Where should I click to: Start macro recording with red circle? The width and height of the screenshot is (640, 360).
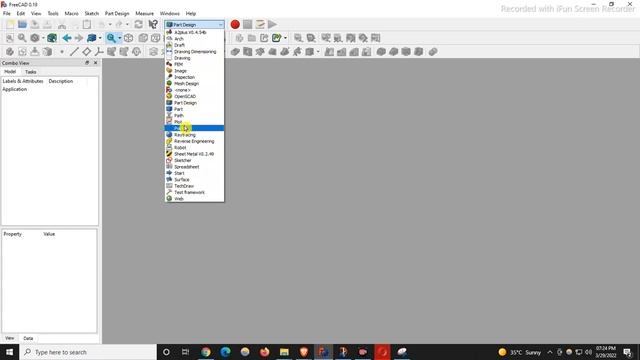point(235,24)
